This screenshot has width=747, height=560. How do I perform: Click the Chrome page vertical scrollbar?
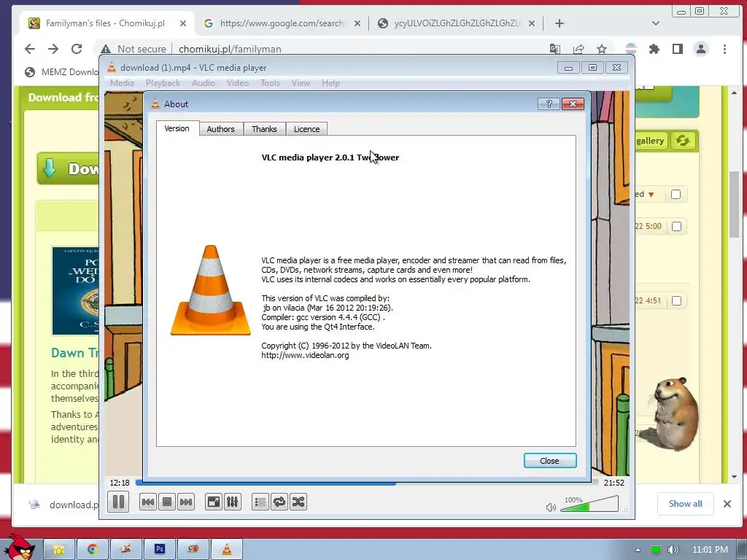(x=734, y=205)
